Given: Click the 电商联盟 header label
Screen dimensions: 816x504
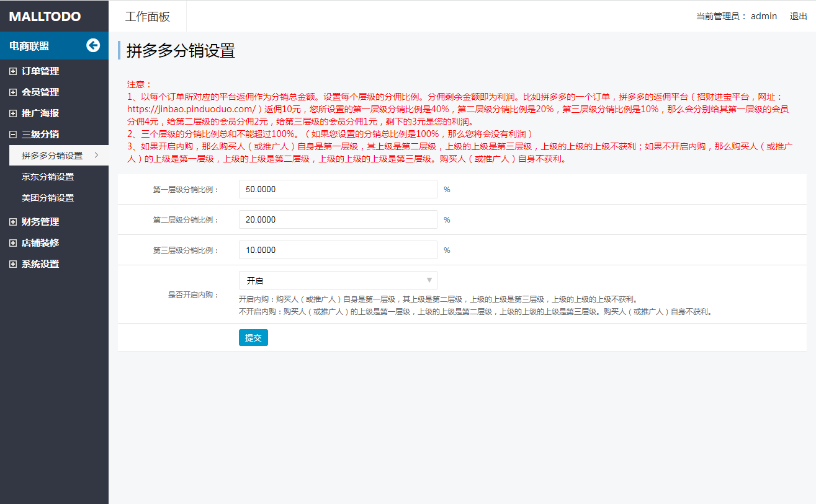Looking at the screenshot, I should coord(29,46).
